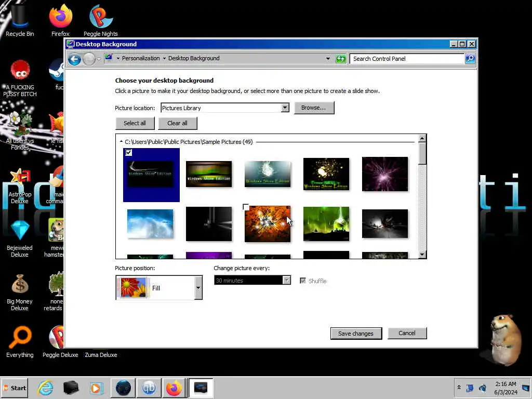Select the dark green-striped Windows Shine wallpaper
The height and width of the screenshot is (399, 532).
pos(209,174)
